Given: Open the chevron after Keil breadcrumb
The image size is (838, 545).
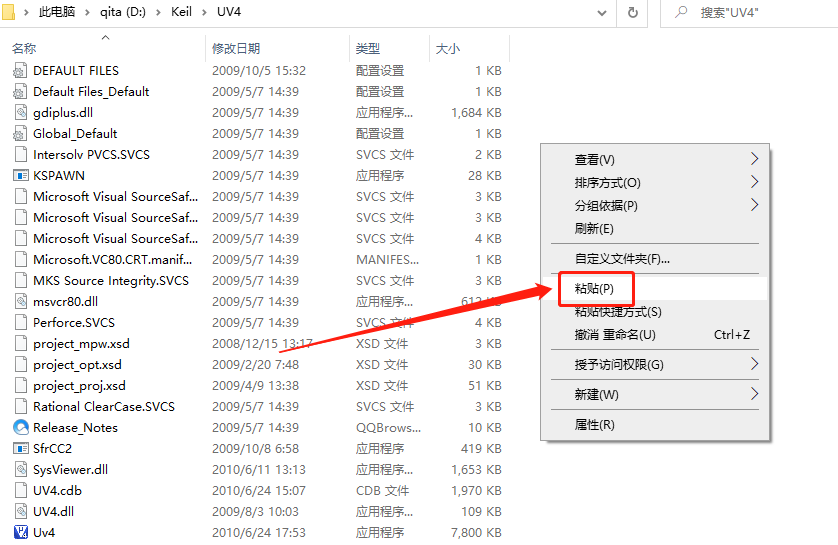Looking at the screenshot, I should click(x=204, y=12).
